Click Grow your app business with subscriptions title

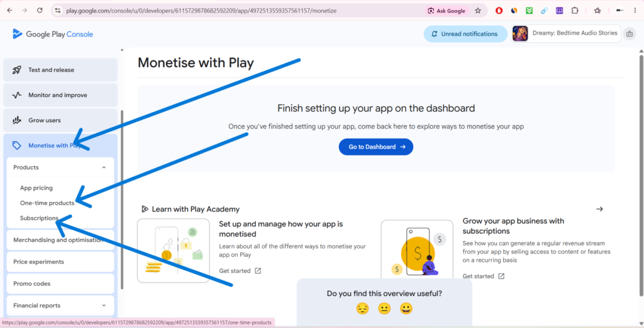click(x=513, y=226)
